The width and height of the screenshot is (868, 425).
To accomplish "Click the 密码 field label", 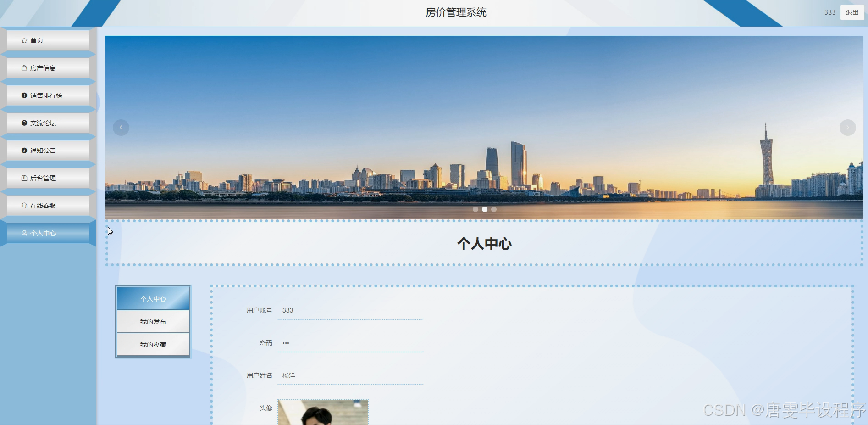I will tap(266, 343).
